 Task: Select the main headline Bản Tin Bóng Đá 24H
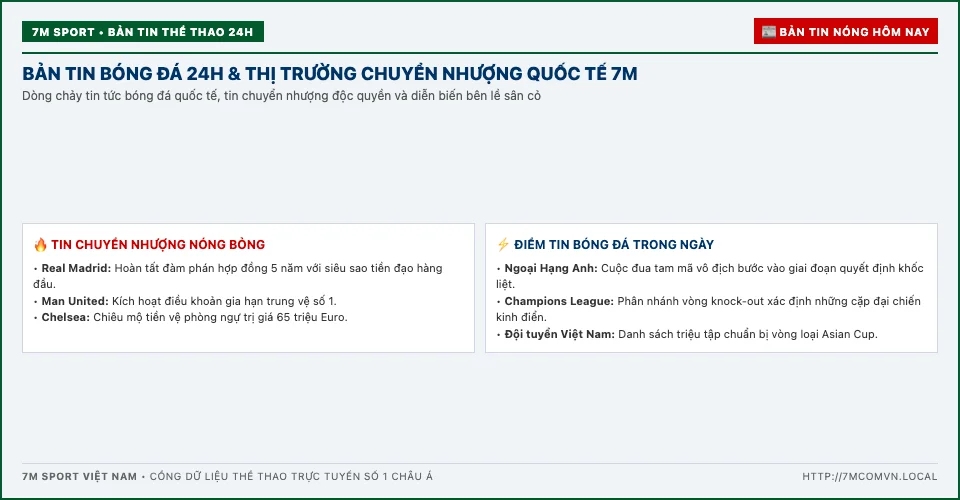click(x=330, y=73)
